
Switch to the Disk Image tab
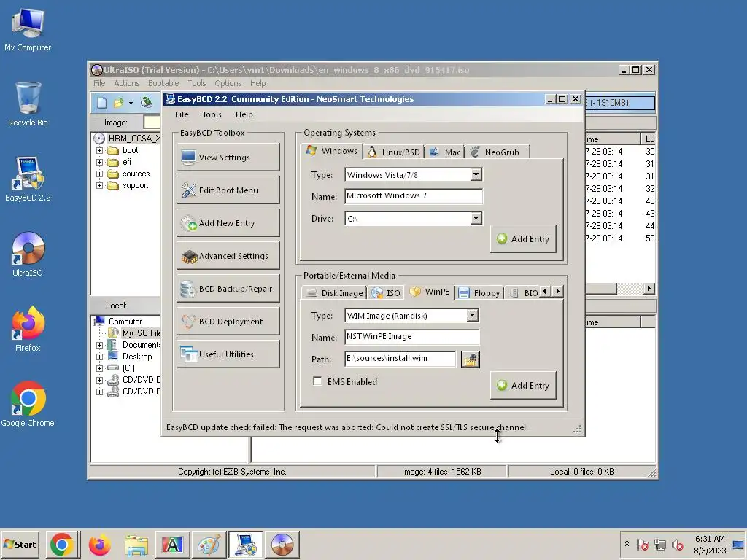point(334,292)
